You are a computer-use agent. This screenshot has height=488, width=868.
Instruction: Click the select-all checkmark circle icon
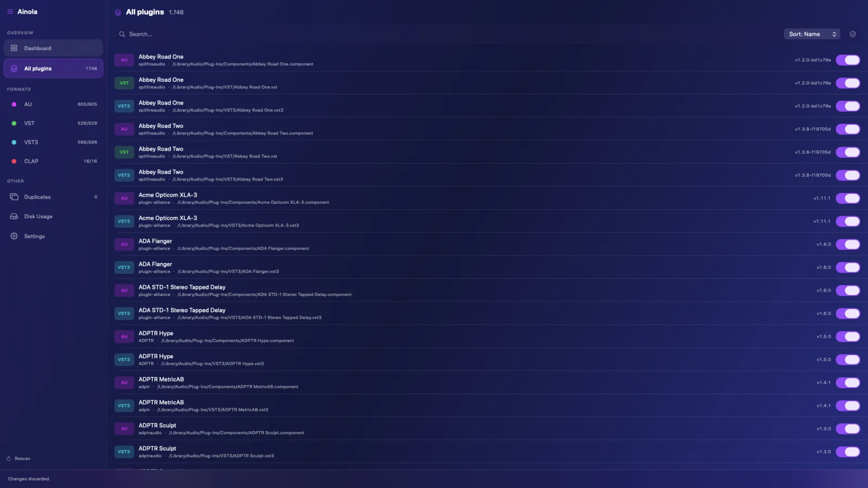coord(853,34)
